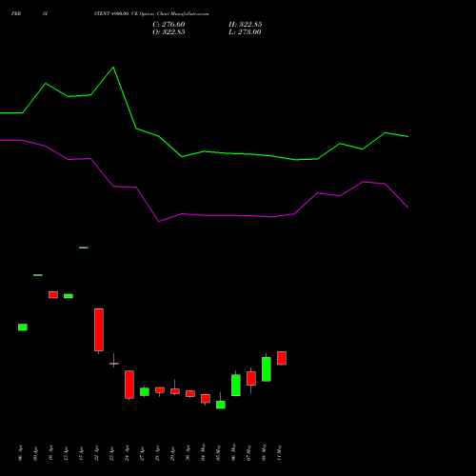Screen dimensions: 476x476
Task: Click the large red candle for 22 Apr
Action: pyautogui.click(x=99, y=329)
